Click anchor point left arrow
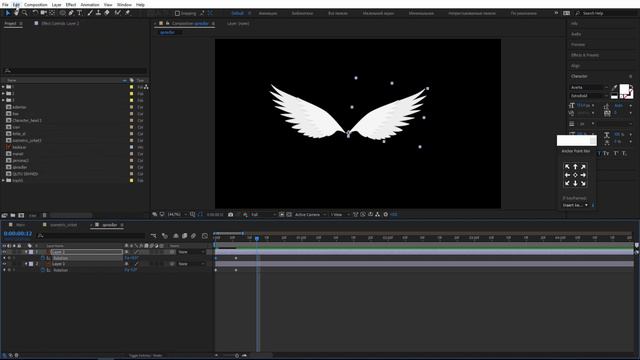 pyautogui.click(x=567, y=175)
